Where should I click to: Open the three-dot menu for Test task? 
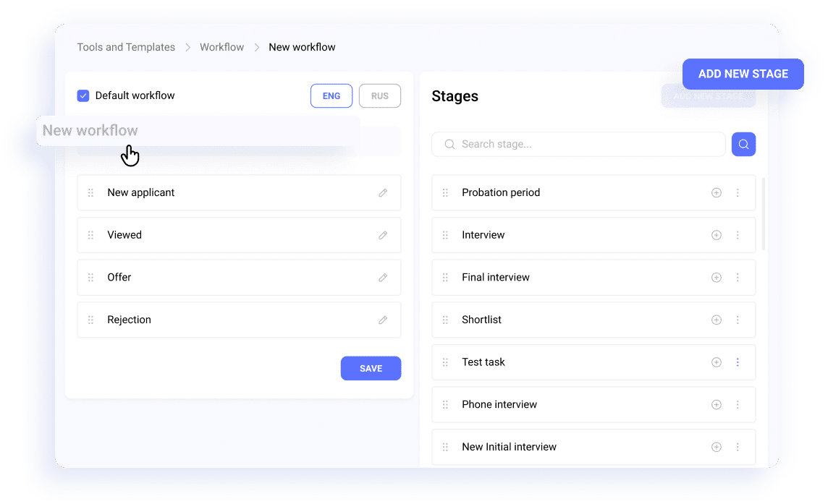point(738,362)
